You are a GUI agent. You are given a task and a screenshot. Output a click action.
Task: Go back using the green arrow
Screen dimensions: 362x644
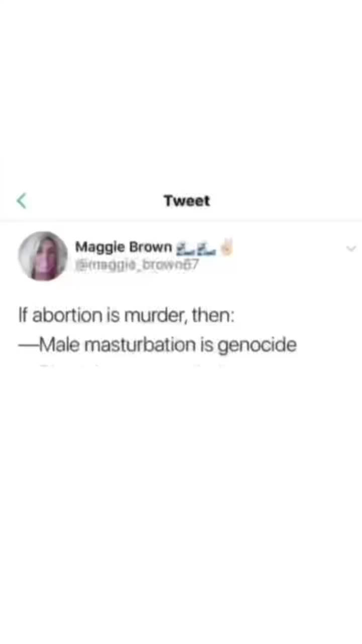point(21,201)
